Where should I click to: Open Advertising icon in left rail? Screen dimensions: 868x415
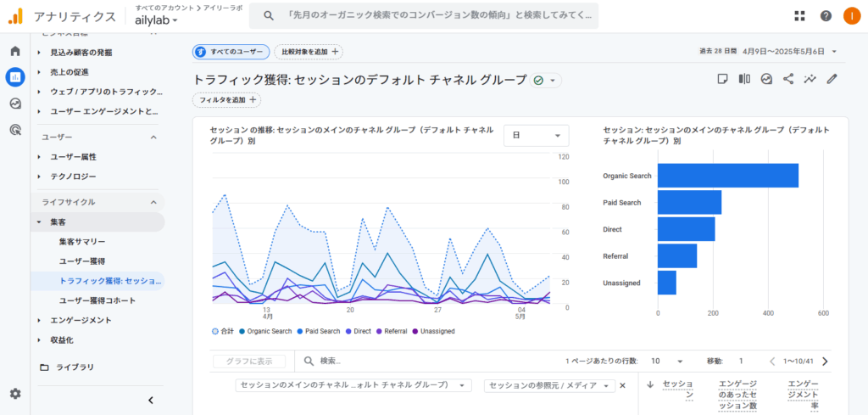point(15,130)
